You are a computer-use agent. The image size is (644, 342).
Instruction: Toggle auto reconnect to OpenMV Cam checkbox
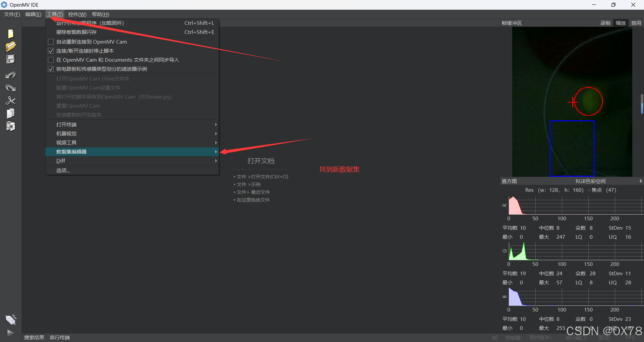(51, 42)
